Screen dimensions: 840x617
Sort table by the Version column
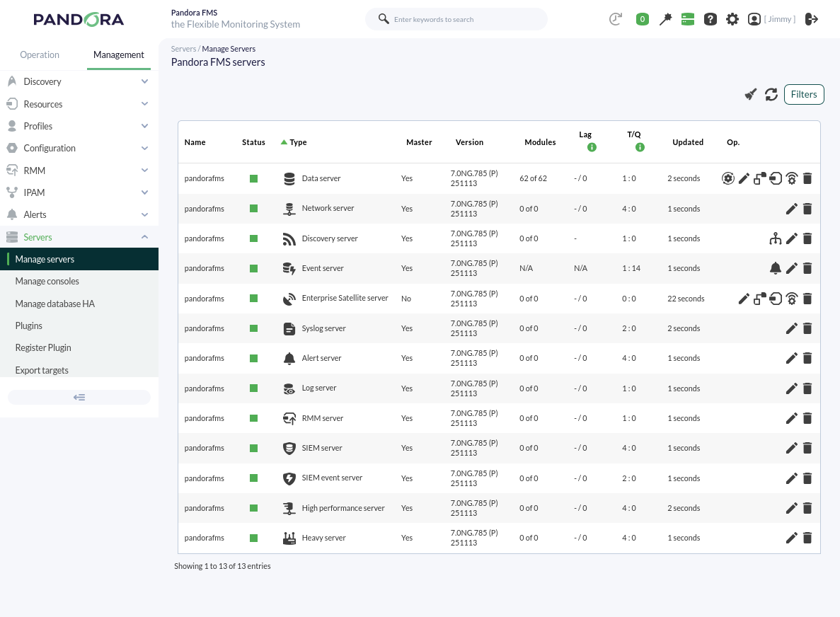click(x=469, y=142)
